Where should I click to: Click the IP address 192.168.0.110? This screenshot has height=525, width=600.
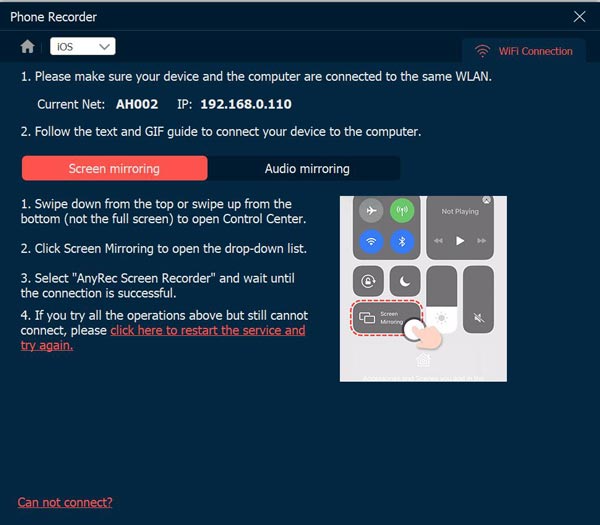click(x=246, y=104)
